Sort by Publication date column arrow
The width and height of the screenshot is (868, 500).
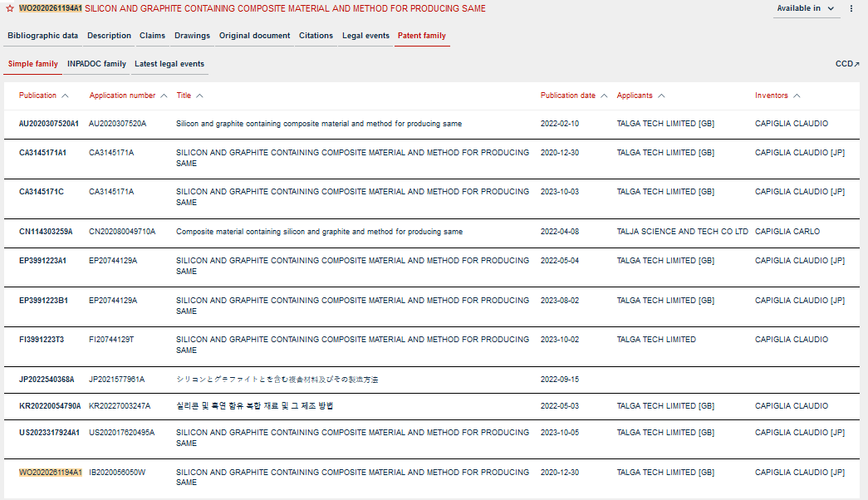pos(604,96)
